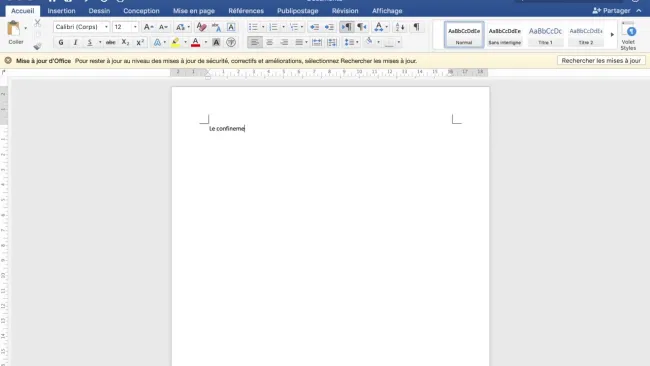650x366 pixels.
Task: Click the Cut scissors icon
Action: click(x=37, y=23)
